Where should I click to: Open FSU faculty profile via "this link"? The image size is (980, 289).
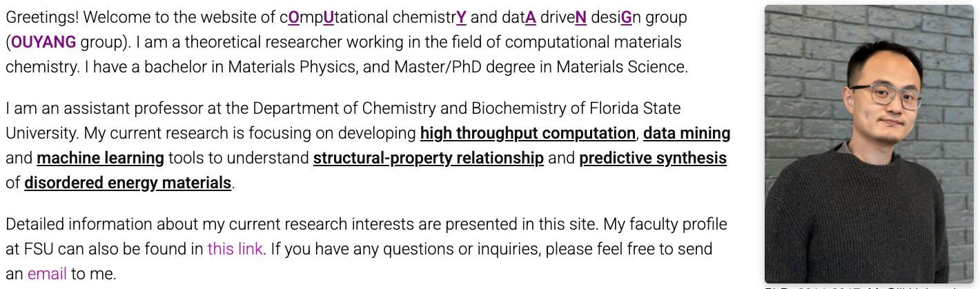(235, 249)
